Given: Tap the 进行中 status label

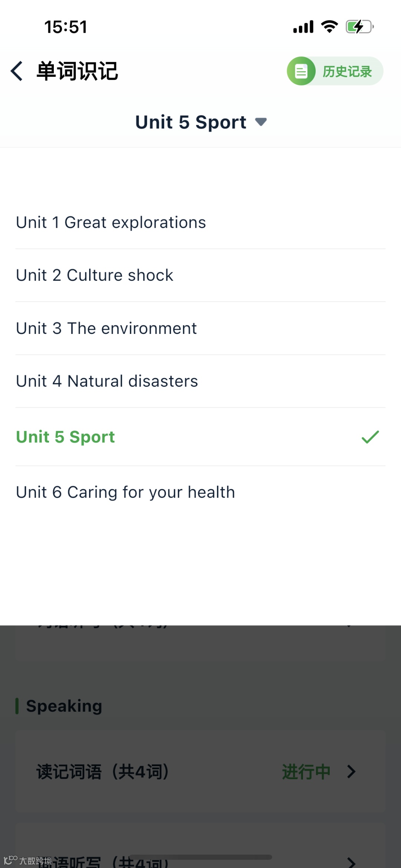Looking at the screenshot, I should (306, 771).
